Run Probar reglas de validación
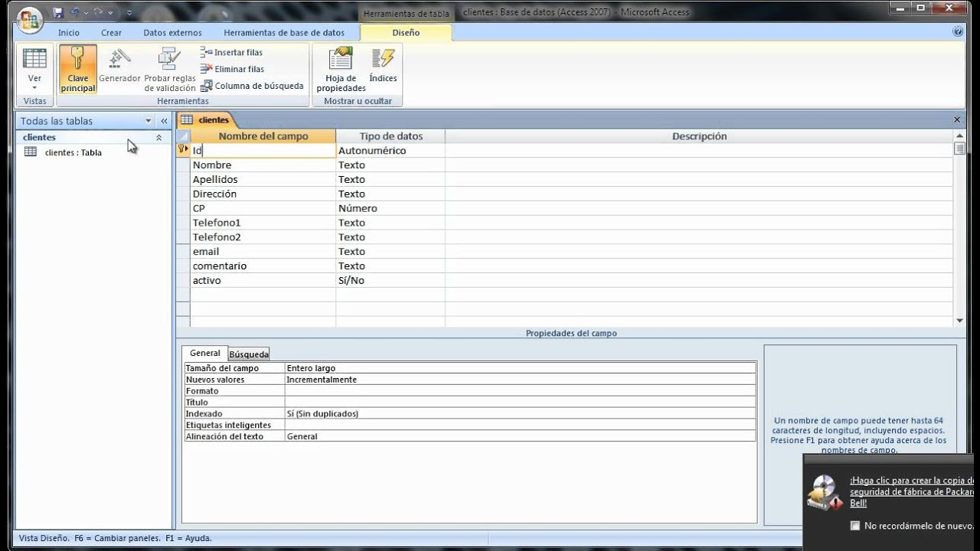Image resolution: width=980 pixels, height=551 pixels. [170, 70]
